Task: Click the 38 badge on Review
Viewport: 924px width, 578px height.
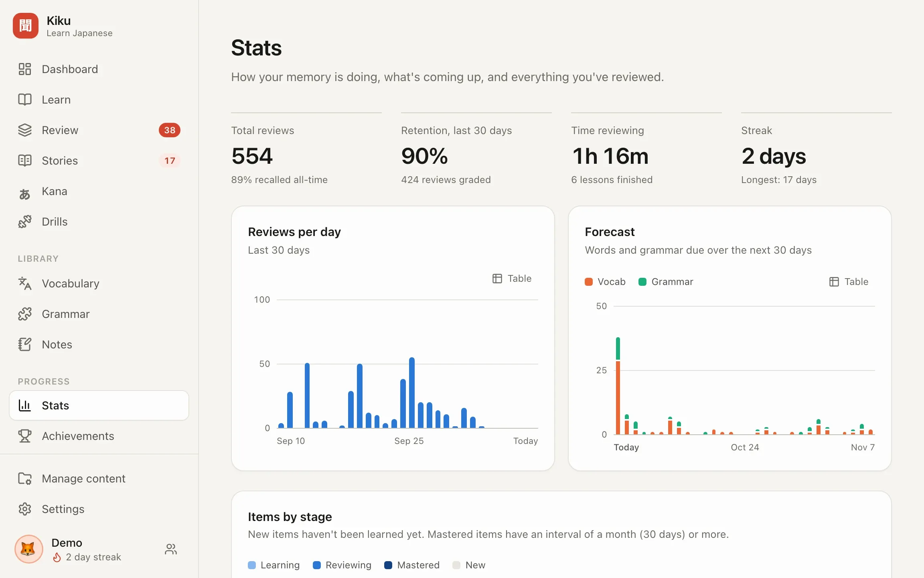Action: [170, 130]
